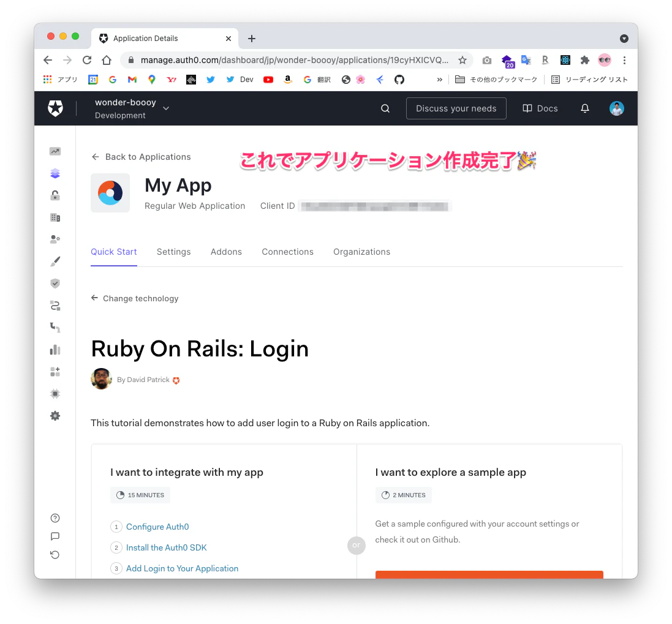Reload the browser page
672x624 pixels.
[x=87, y=60]
